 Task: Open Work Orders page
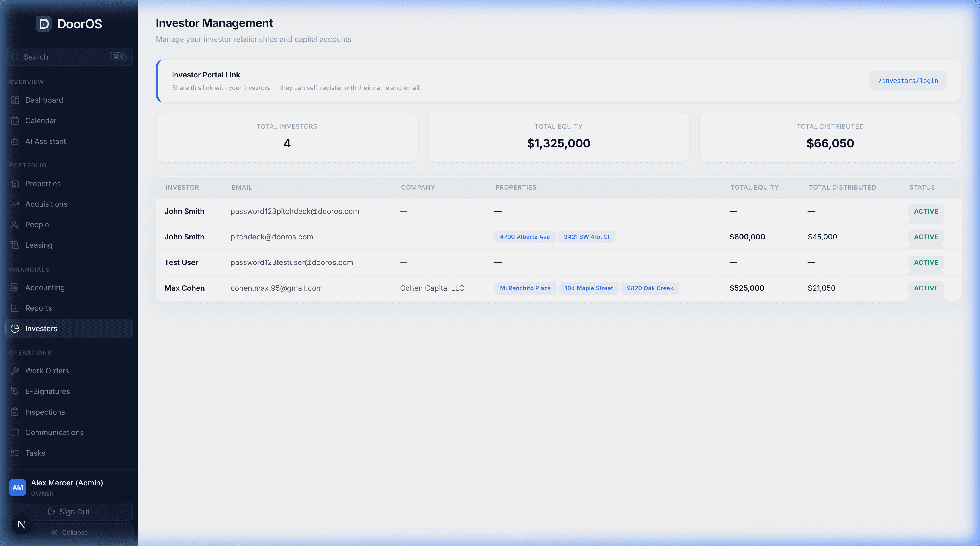coord(68,371)
